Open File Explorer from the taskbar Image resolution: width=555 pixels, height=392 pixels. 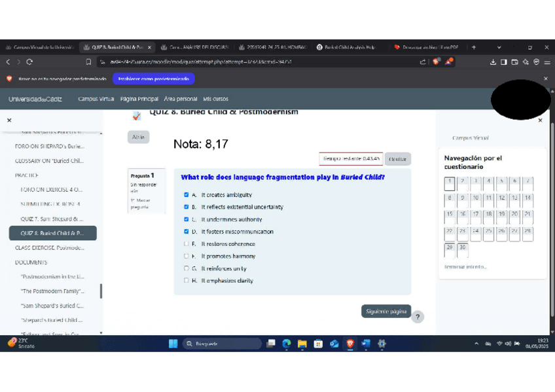[302, 344]
